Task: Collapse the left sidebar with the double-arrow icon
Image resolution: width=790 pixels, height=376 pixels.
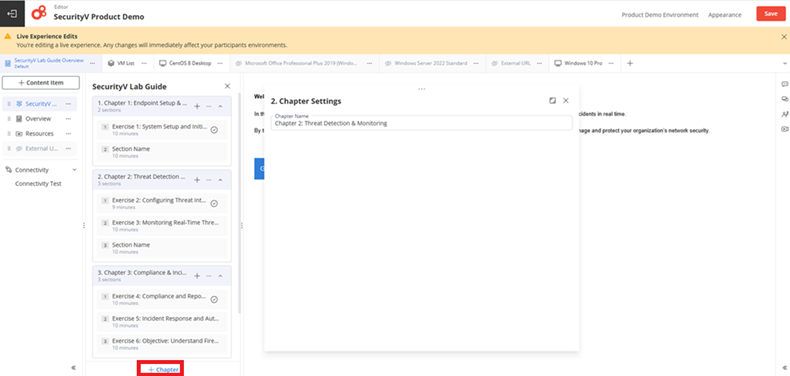Action: 74,368
